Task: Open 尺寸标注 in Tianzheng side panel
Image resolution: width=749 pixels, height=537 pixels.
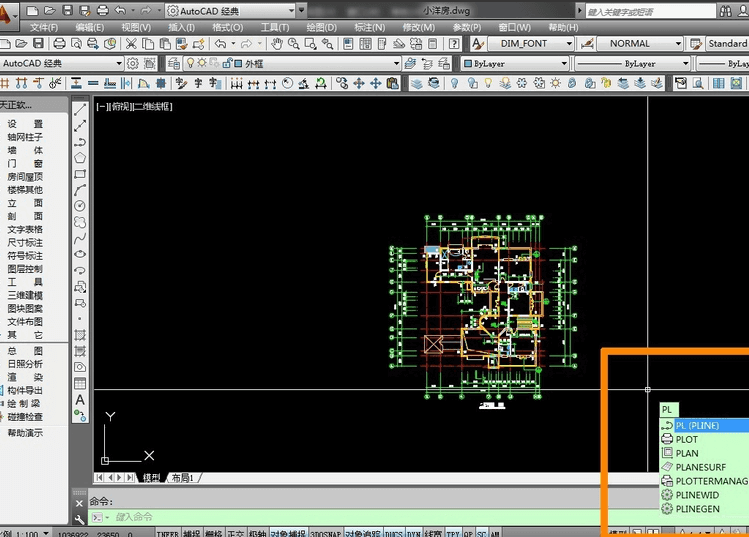Action: pos(25,243)
